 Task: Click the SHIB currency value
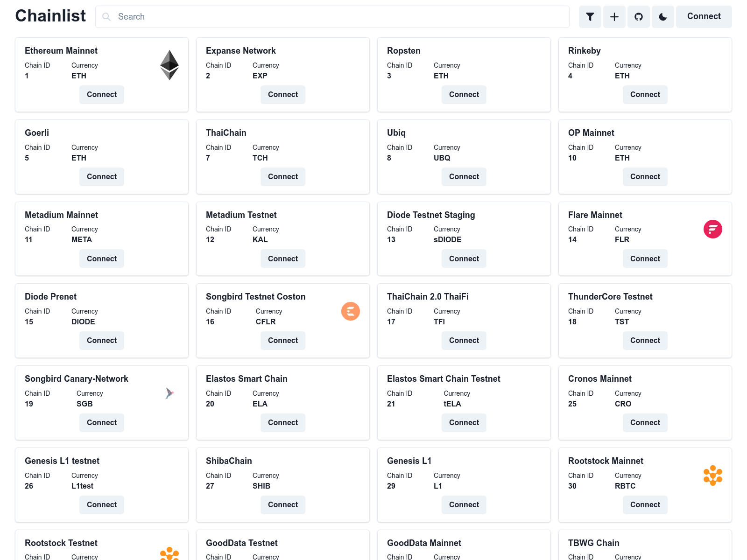[261, 486]
